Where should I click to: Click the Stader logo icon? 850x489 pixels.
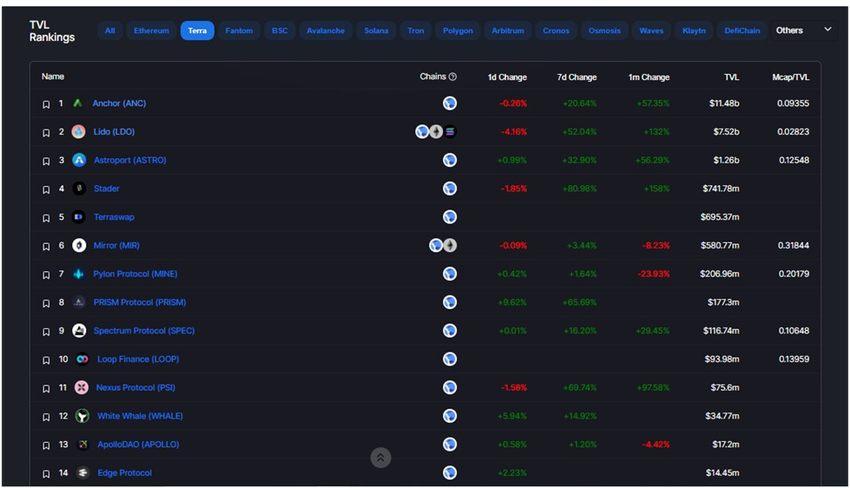[x=79, y=189]
